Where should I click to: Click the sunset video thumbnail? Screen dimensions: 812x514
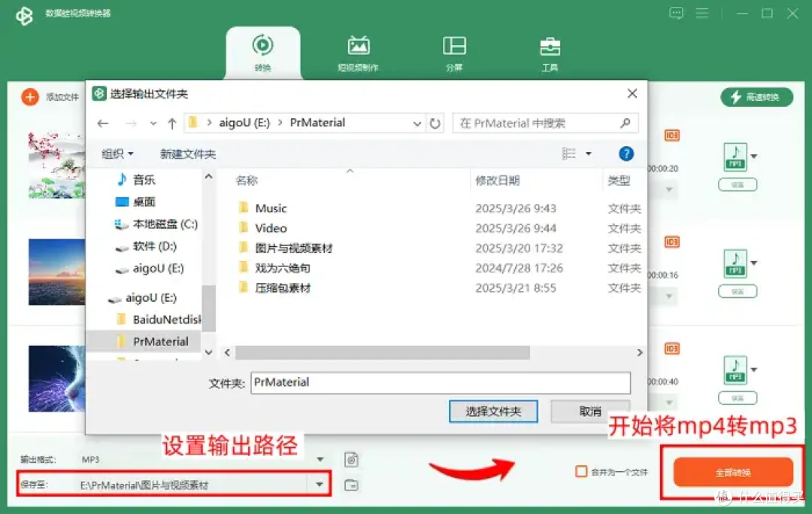point(57,272)
